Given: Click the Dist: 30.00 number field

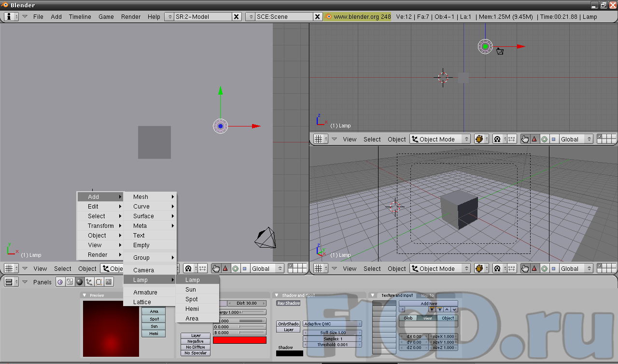Looking at the screenshot, I should pyautogui.click(x=247, y=303).
